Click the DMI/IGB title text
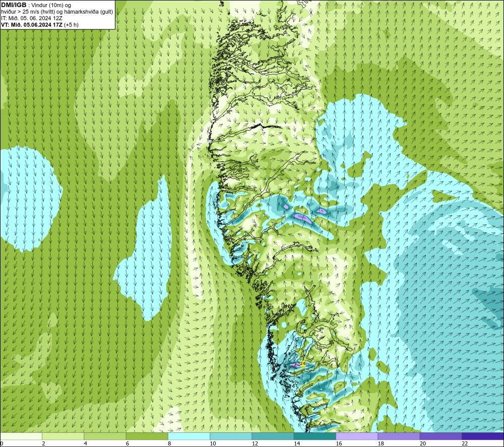504x447 pixels. [x=14, y=5]
